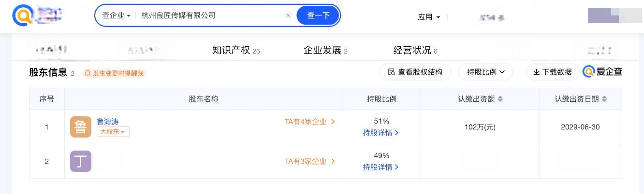Image resolution: width=644 pixels, height=194 pixels.
Task: Click the Aiqicha logo in the header
Action: (x=22, y=16)
